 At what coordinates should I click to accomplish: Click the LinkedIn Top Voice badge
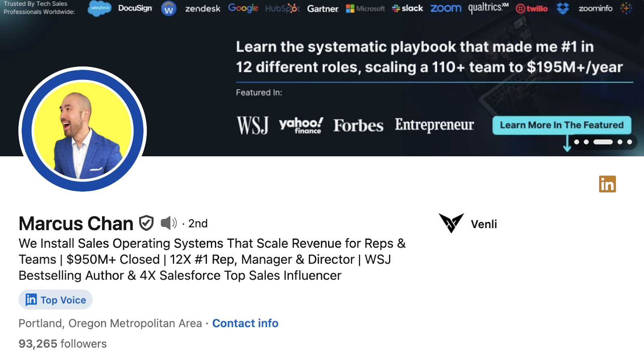(56, 300)
